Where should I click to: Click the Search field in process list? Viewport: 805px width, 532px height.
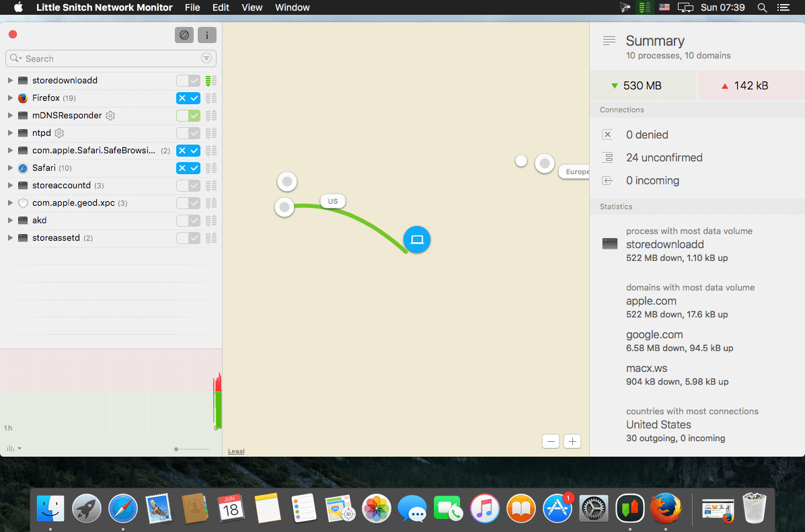111,59
